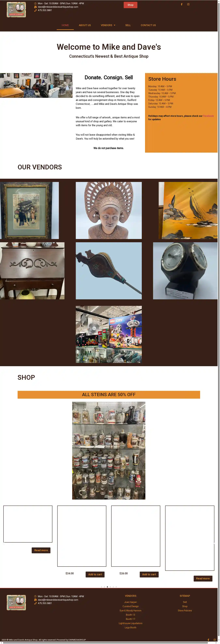
Task: Open Store Policies in the footer sitemap
Action: [x=185, y=611]
